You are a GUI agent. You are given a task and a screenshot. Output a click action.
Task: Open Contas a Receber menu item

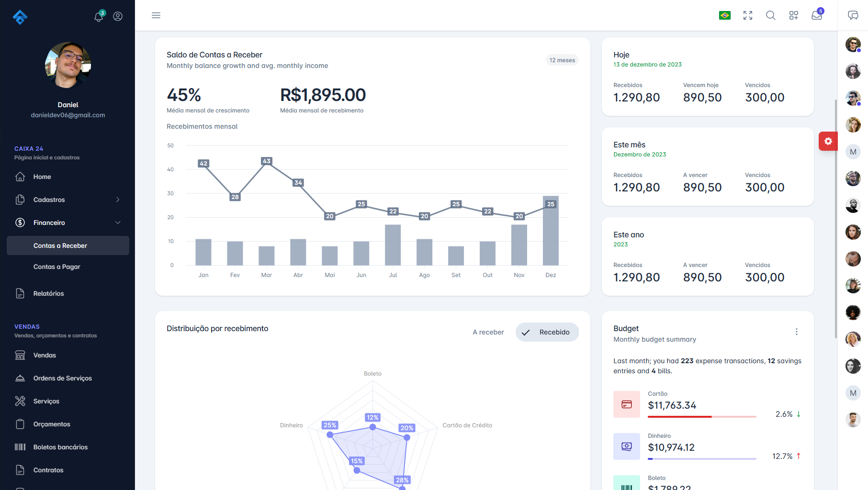click(68, 245)
